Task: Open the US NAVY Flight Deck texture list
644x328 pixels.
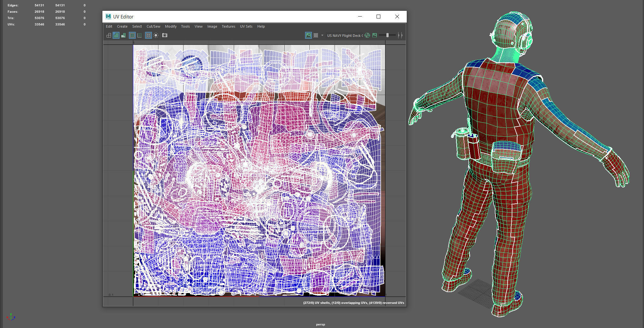Action: tap(345, 36)
